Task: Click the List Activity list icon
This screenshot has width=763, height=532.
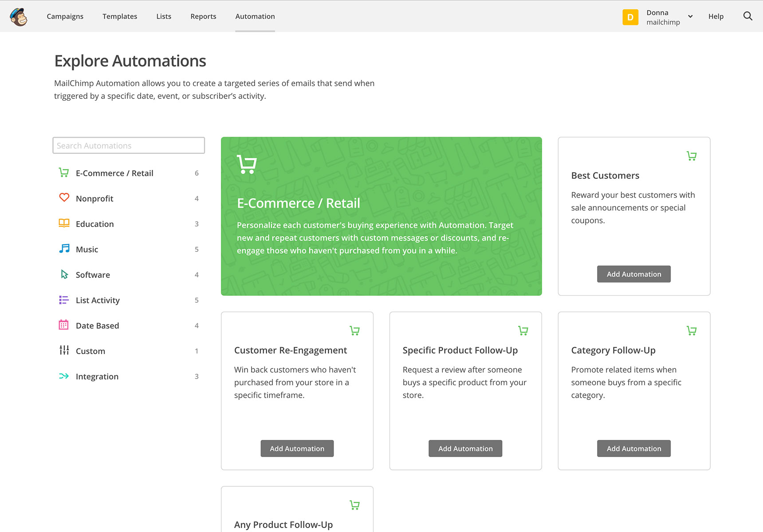Action: point(64,300)
